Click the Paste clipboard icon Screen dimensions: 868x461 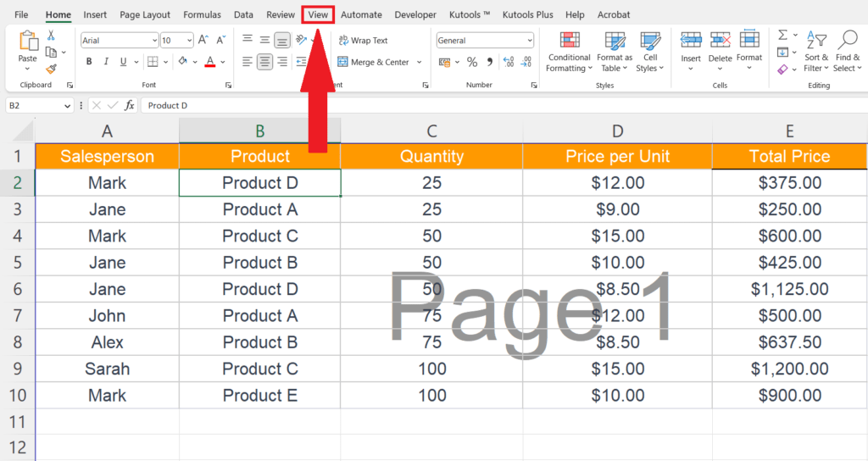coord(28,42)
